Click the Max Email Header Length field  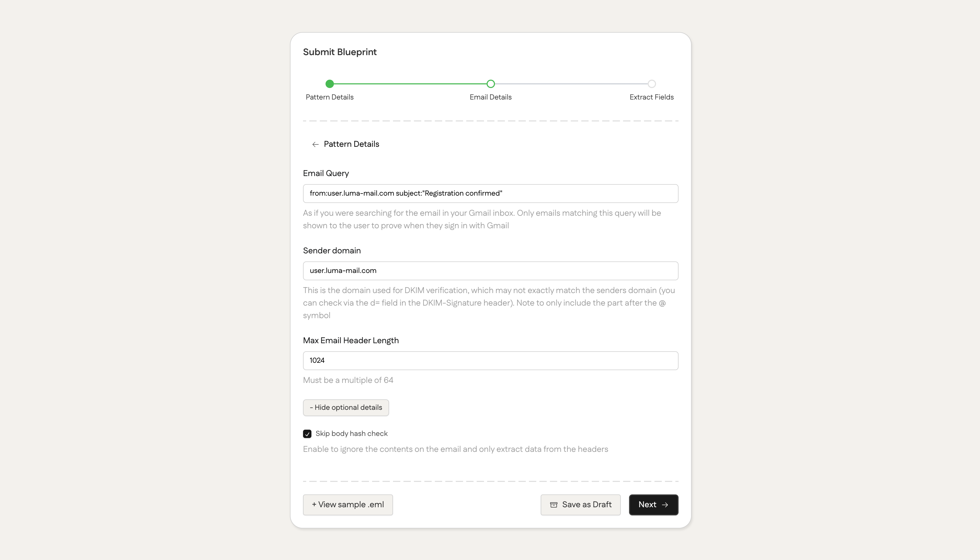click(490, 360)
